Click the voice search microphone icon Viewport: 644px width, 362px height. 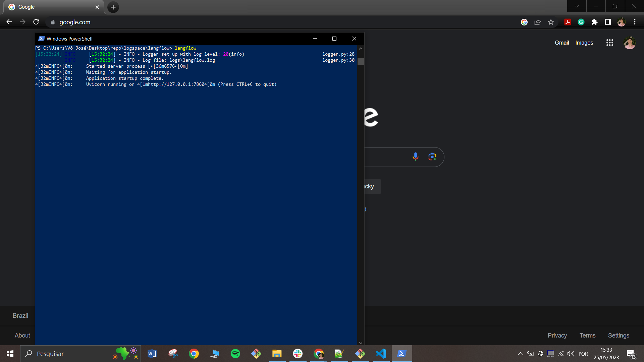[415, 157]
